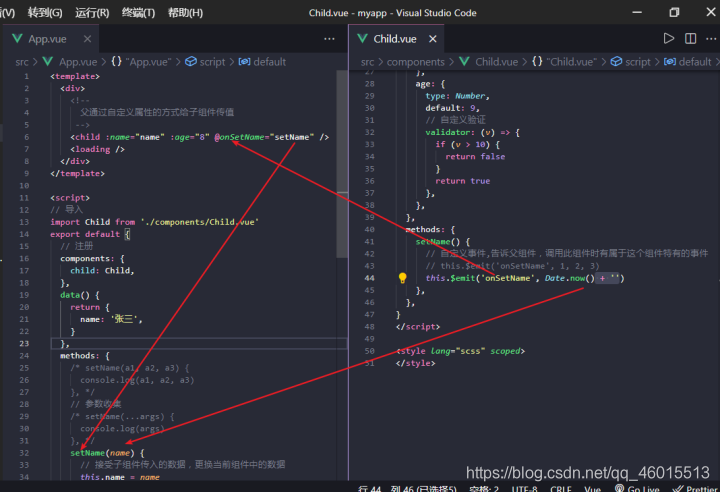Open more actions menu in left editor group
Screen dimensions: 720x492
pyautogui.click(x=329, y=39)
